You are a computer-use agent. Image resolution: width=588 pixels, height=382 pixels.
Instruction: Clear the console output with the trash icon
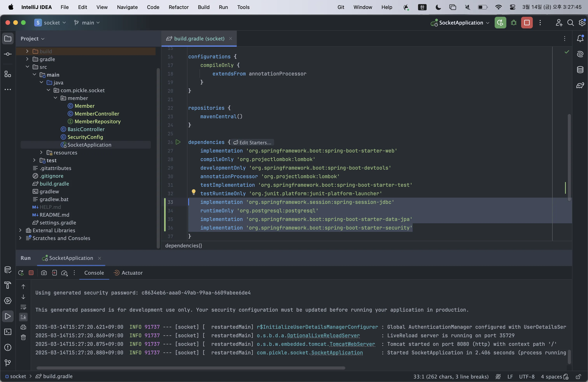coord(23,337)
